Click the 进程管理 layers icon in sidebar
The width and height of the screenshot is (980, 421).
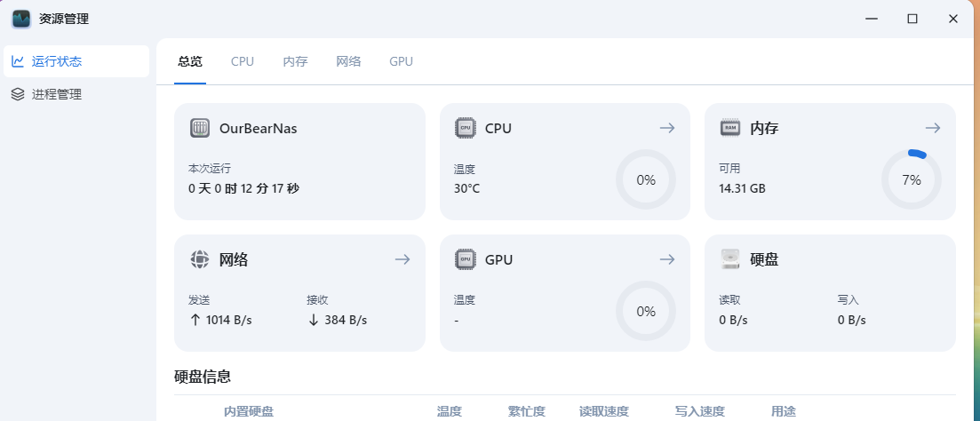tap(18, 94)
